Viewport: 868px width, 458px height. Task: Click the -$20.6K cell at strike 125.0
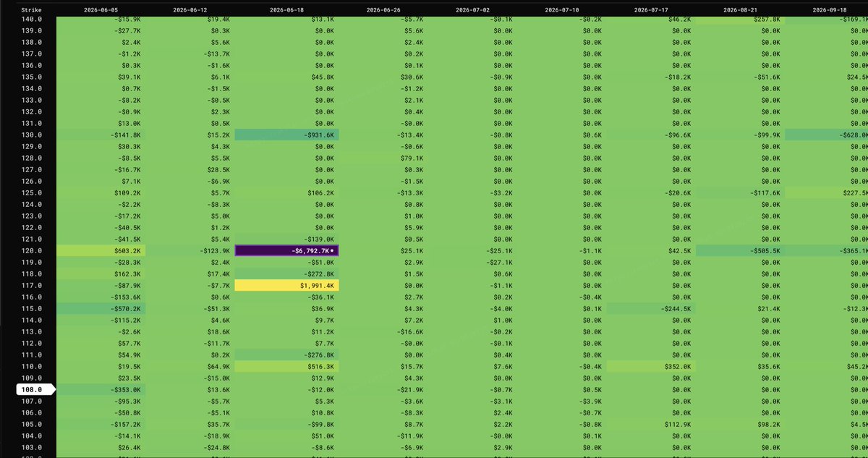[652, 192]
